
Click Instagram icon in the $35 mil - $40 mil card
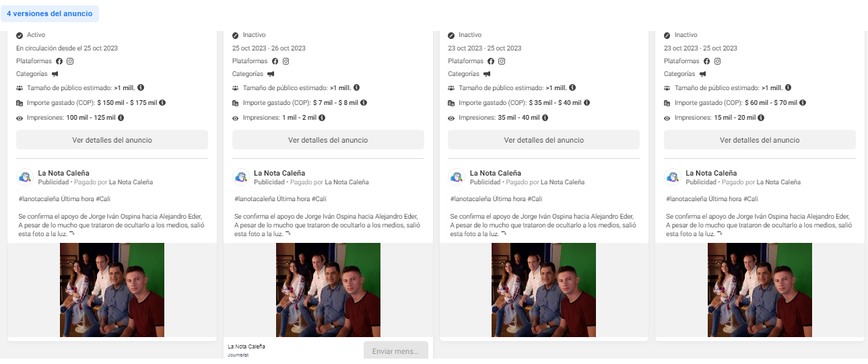pos(502,61)
